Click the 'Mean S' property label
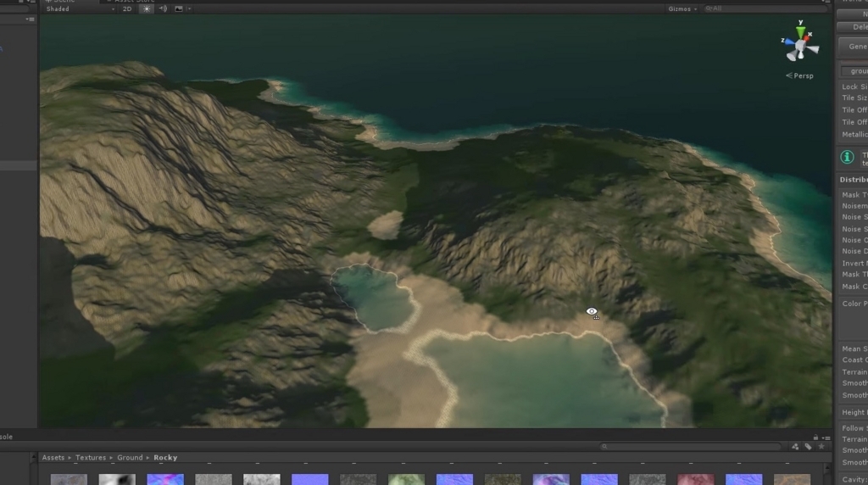The width and height of the screenshot is (868, 485). [854, 348]
